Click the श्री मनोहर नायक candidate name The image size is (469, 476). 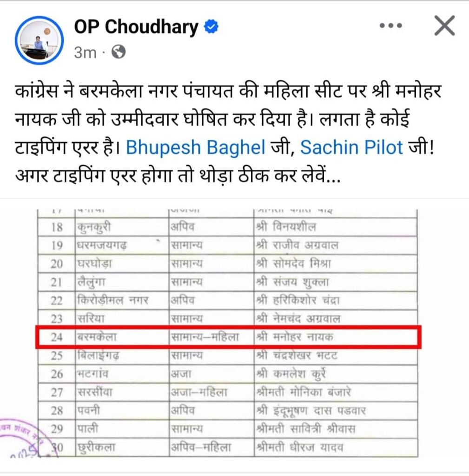[294, 337]
